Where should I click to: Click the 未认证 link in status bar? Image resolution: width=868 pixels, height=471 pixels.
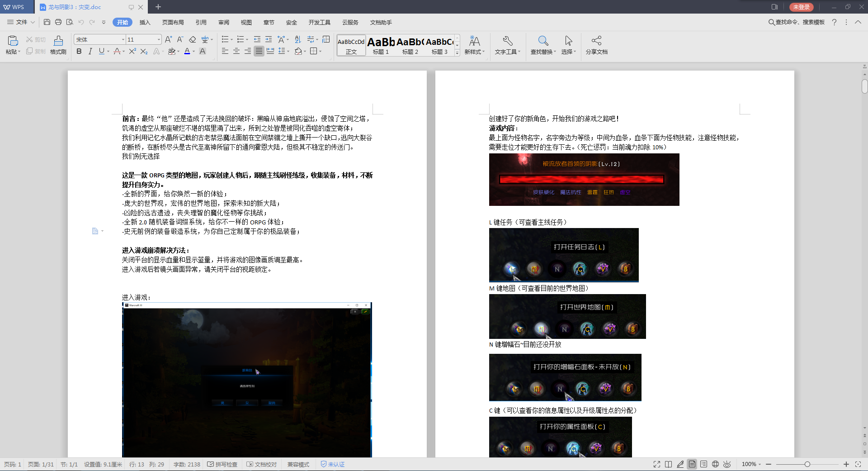coord(333,464)
